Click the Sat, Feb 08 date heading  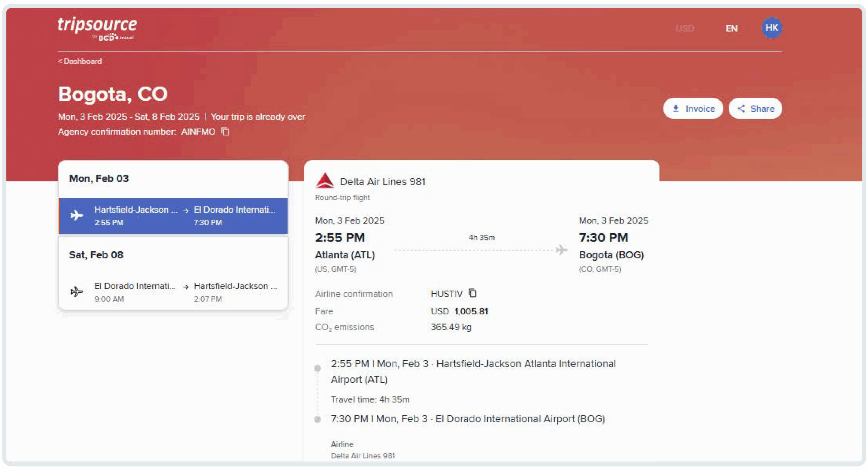96,255
